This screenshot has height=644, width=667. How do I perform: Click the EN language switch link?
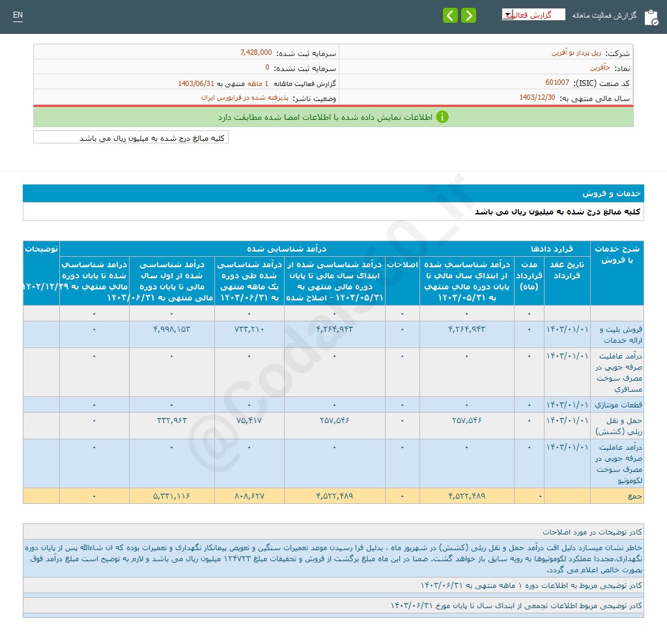pos(18,15)
